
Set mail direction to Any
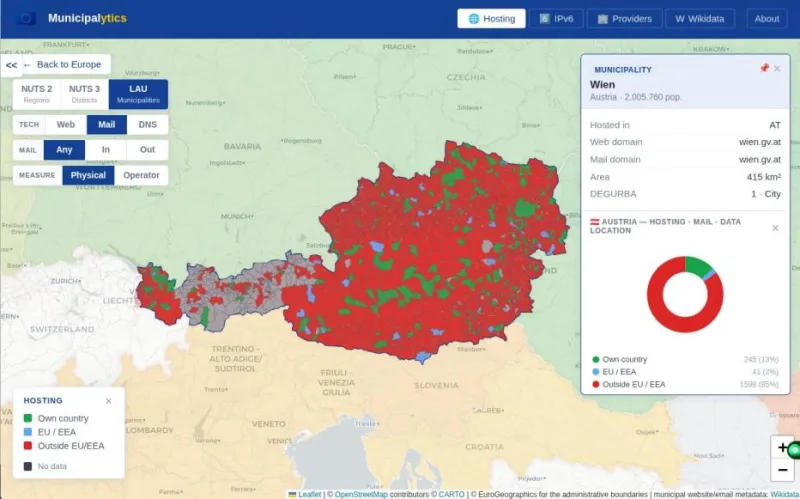click(x=64, y=149)
